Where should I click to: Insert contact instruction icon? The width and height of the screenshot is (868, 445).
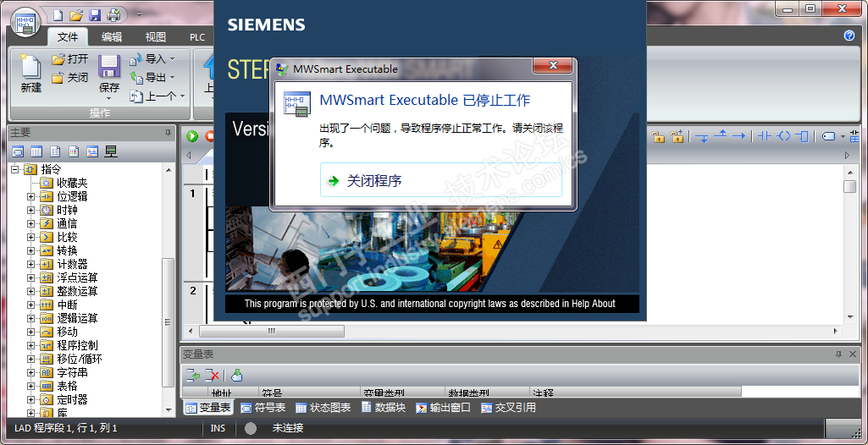coord(765,136)
